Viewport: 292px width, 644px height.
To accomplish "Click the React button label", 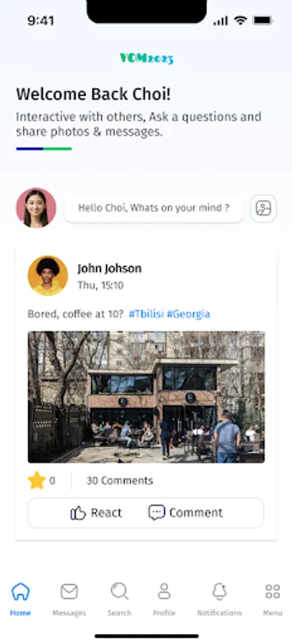I will pyautogui.click(x=107, y=512).
